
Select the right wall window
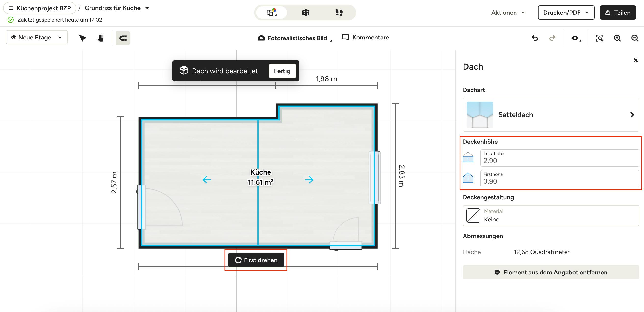pyautogui.click(x=375, y=178)
